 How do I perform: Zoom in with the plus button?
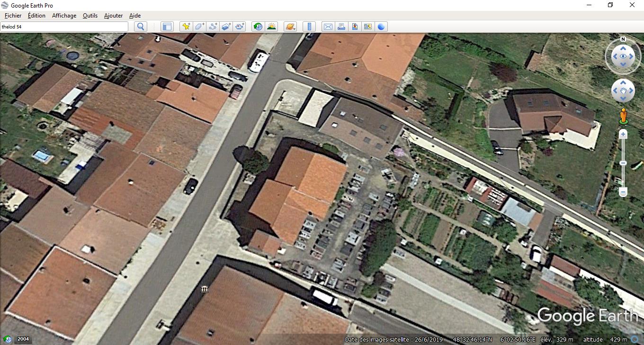coord(623,135)
